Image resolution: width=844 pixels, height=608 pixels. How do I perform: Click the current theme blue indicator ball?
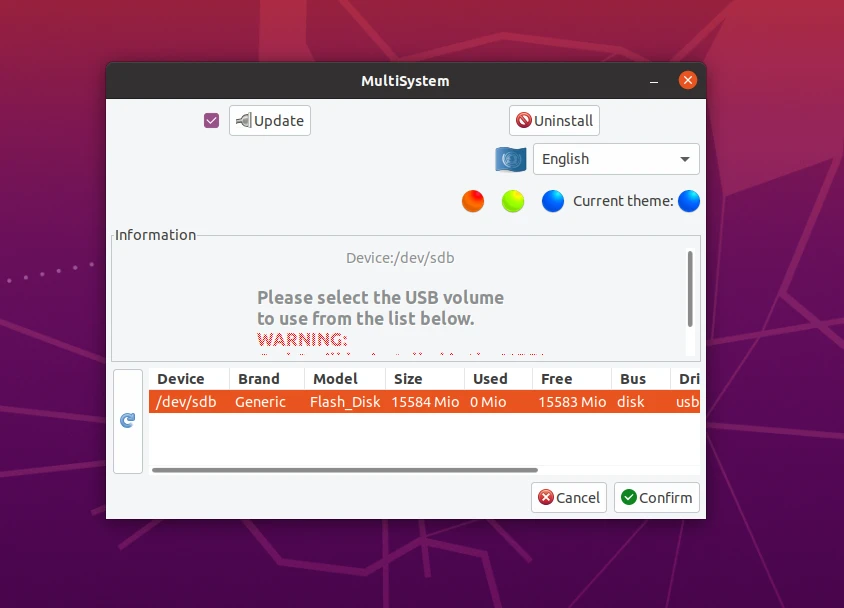(x=688, y=201)
